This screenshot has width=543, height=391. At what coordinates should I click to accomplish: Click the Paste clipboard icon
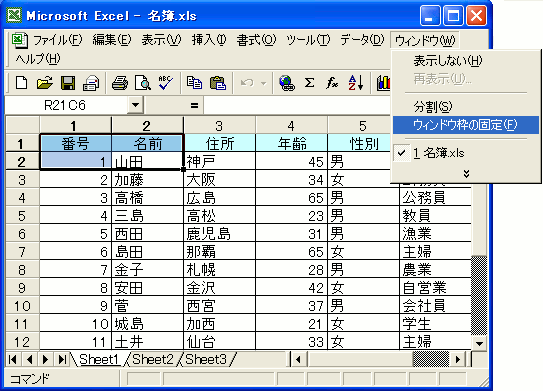pos(218,83)
